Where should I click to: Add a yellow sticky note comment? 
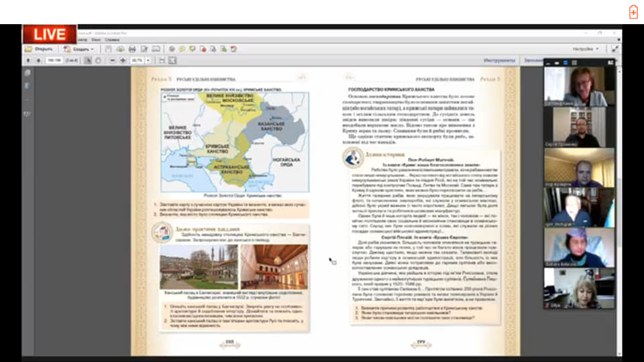point(182,49)
